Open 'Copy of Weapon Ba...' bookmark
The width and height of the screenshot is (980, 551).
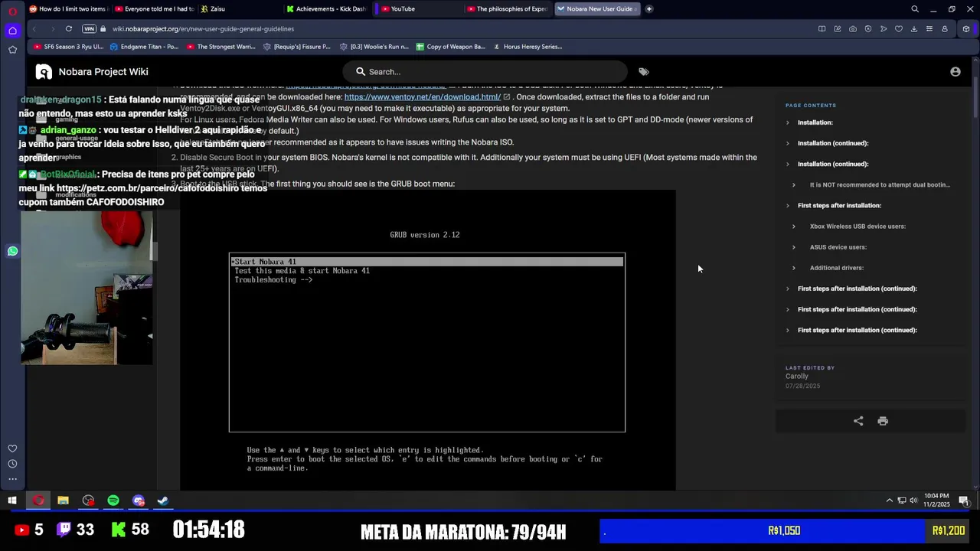tap(451, 47)
